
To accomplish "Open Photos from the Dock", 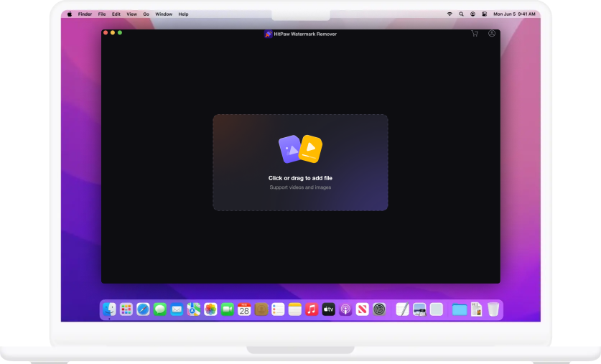I will tap(210, 309).
